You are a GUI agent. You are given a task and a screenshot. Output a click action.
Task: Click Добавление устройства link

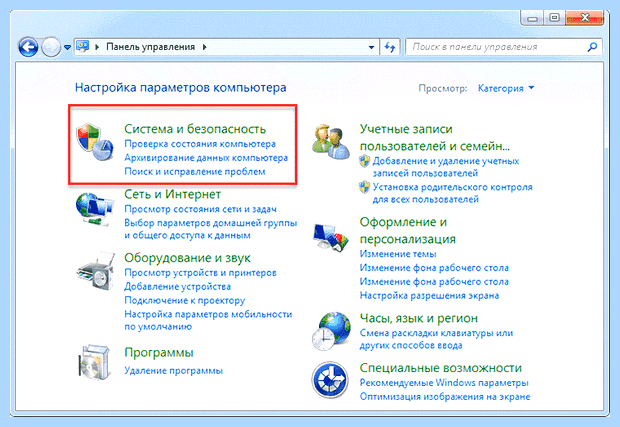coord(178,287)
